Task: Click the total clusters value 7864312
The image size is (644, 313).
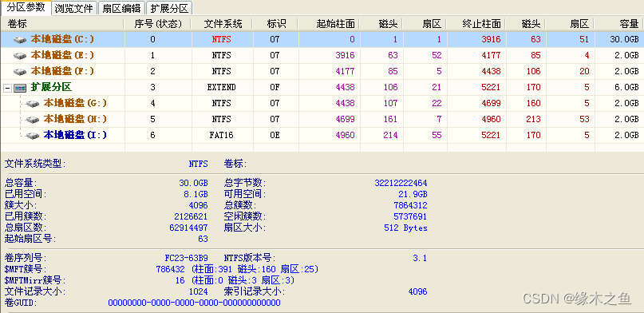Action: (x=410, y=205)
